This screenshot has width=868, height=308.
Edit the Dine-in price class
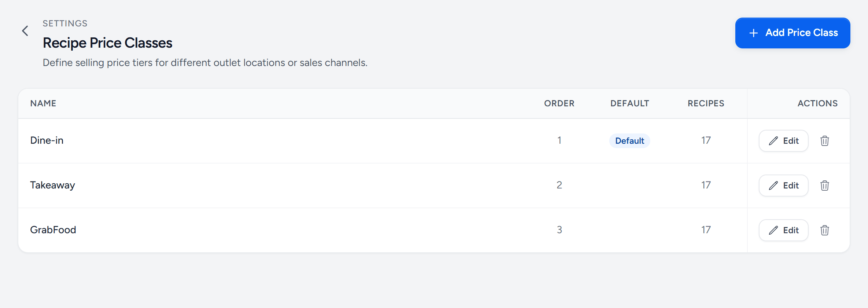784,141
